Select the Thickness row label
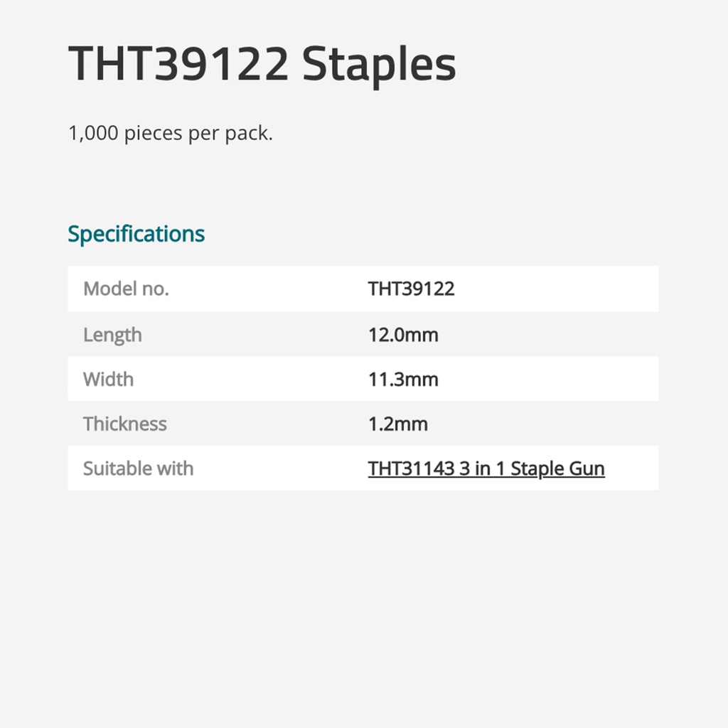The height and width of the screenshot is (728, 728). 124,424
